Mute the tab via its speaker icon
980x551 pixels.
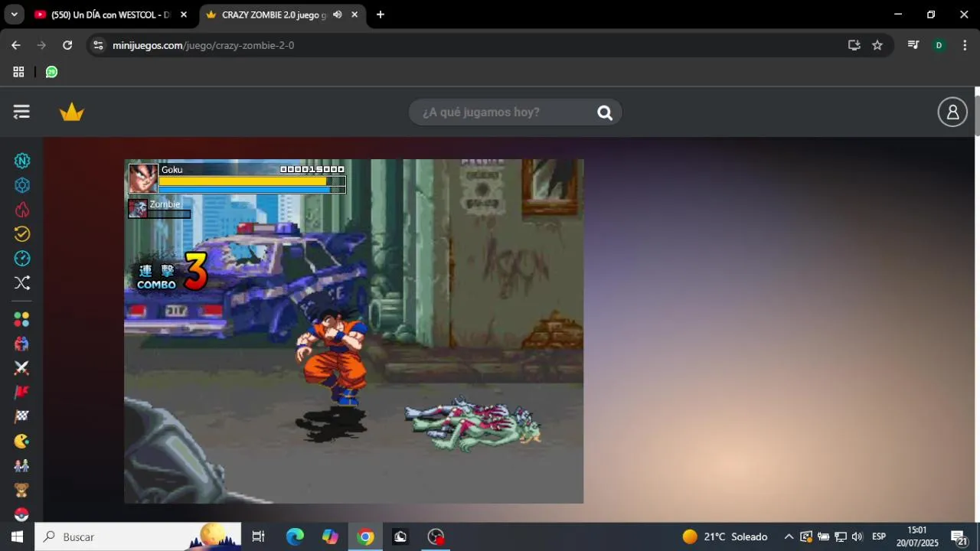pos(338,15)
